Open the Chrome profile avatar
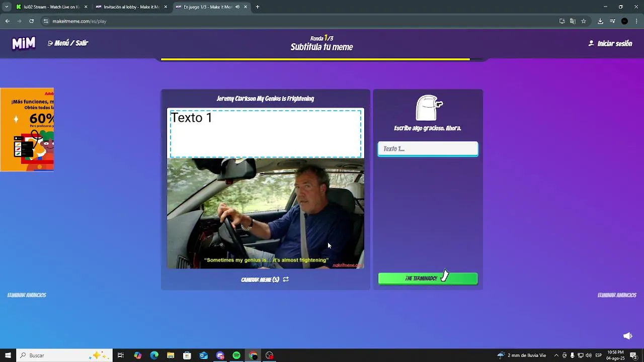This screenshot has width=644, height=362. pos(624,21)
